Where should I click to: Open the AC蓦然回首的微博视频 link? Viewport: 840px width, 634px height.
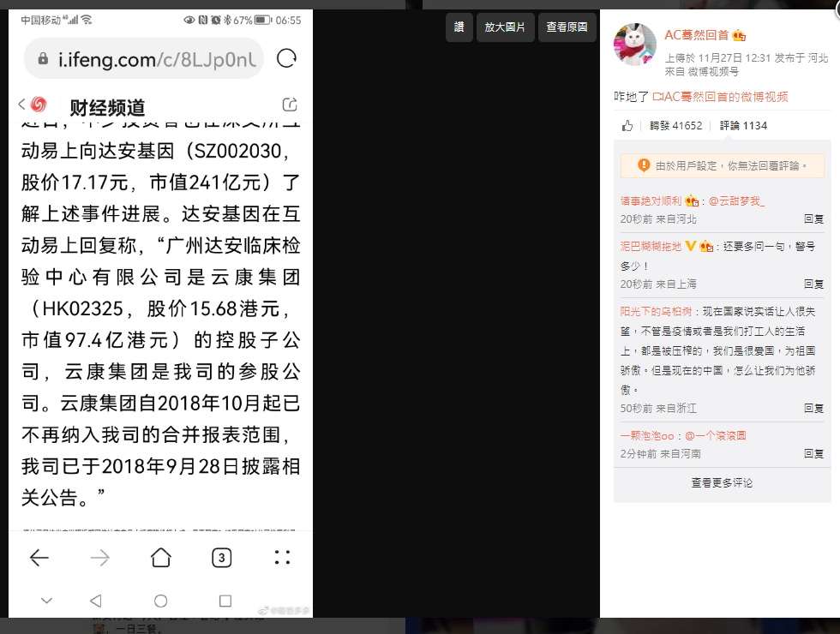point(721,97)
